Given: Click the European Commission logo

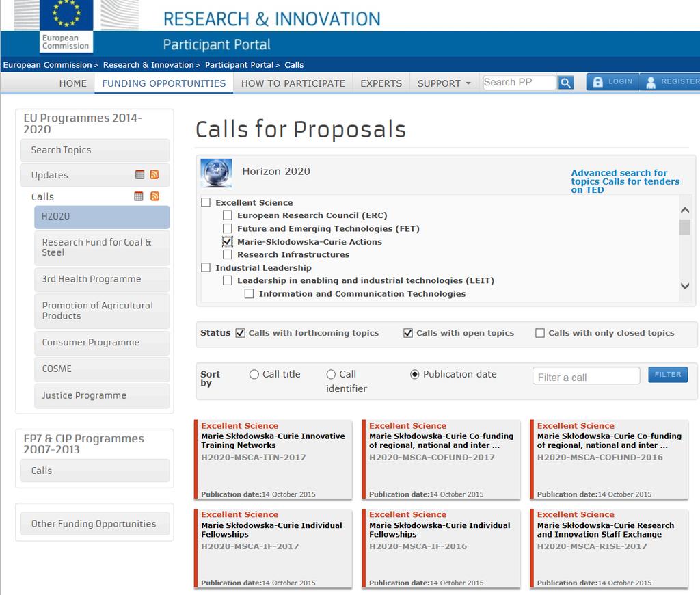Looking at the screenshot, I should (x=66, y=27).
